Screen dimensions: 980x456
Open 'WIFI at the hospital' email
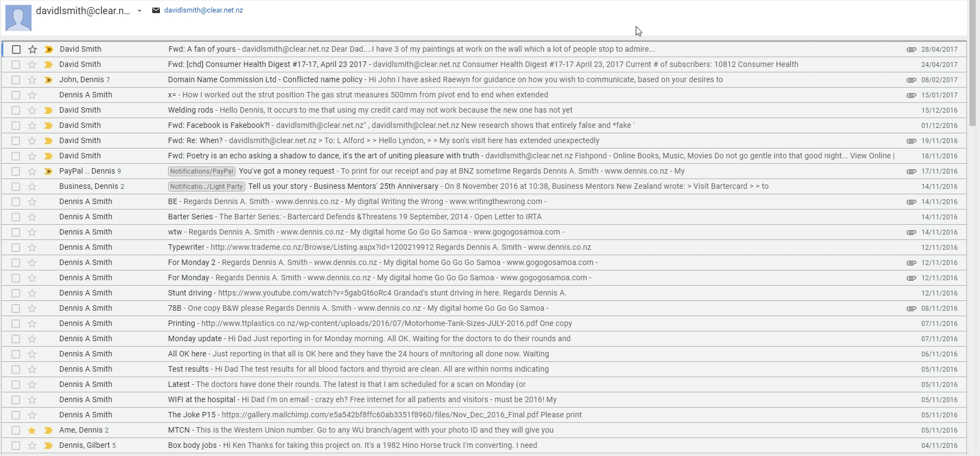tap(484, 400)
